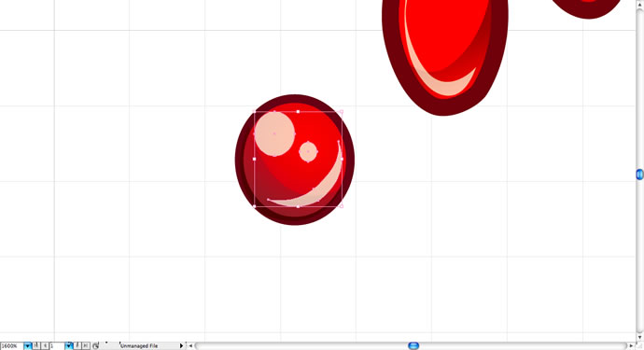The width and height of the screenshot is (644, 350).
Task: Go to last artboard button
Action: point(86,346)
